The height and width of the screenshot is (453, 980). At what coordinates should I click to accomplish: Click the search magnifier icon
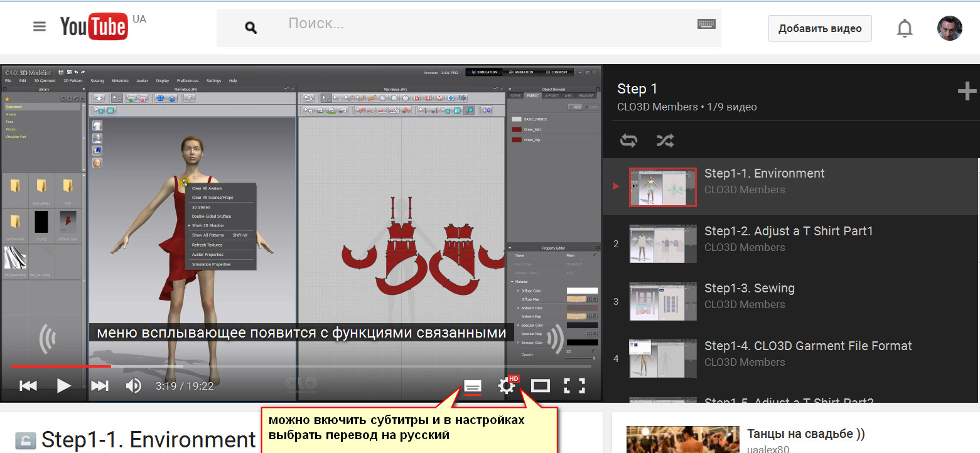251,28
